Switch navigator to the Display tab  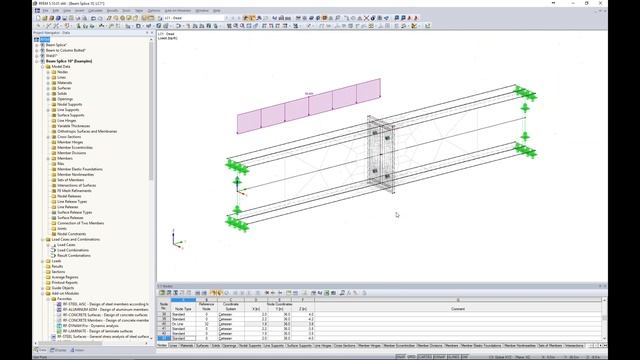click(58, 350)
